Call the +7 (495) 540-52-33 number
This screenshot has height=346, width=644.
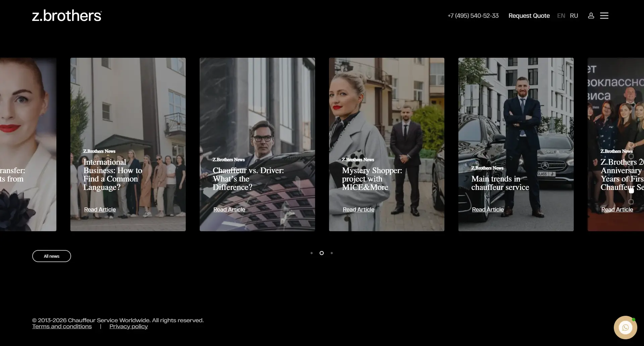tap(473, 16)
